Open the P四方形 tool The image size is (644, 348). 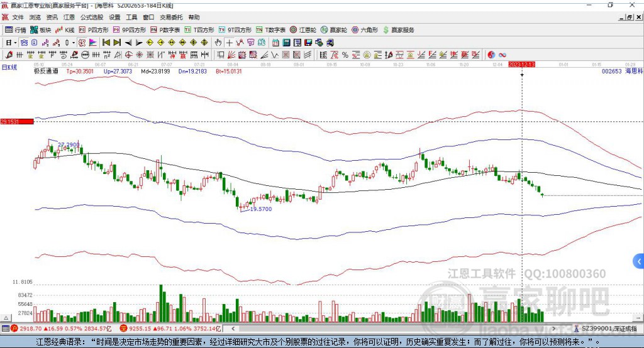click(x=94, y=30)
